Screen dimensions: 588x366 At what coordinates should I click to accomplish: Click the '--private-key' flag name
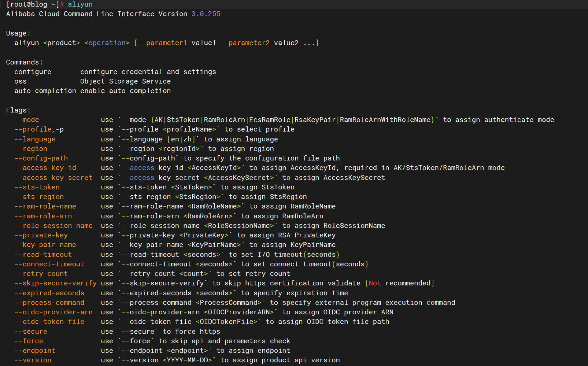tap(41, 235)
